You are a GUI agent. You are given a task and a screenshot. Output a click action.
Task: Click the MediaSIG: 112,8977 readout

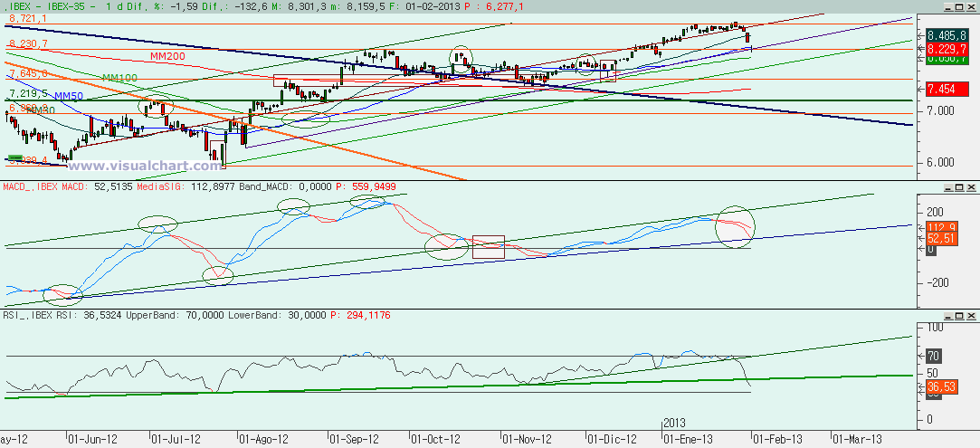(x=187, y=186)
